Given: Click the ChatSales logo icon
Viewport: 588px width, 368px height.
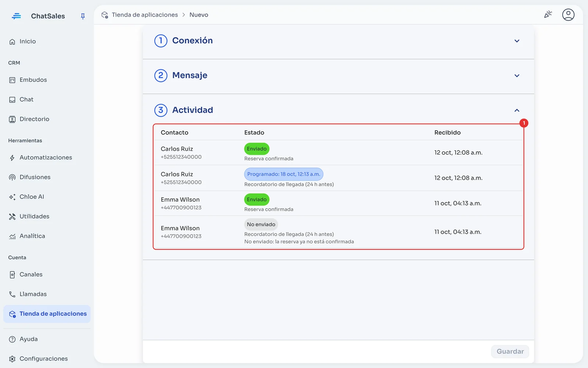Looking at the screenshot, I should 16,16.
